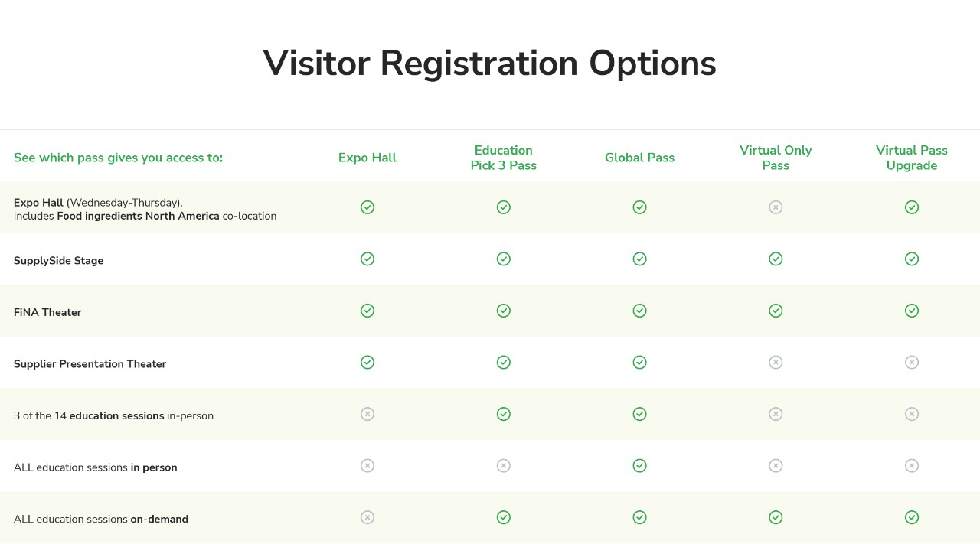This screenshot has width=980, height=544.
Task: Select the Virtual Pass Upgrade header
Action: click(912, 158)
